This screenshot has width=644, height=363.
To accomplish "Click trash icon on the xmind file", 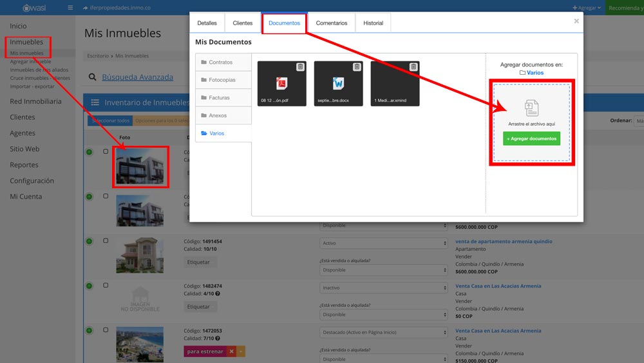I will 413,67.
